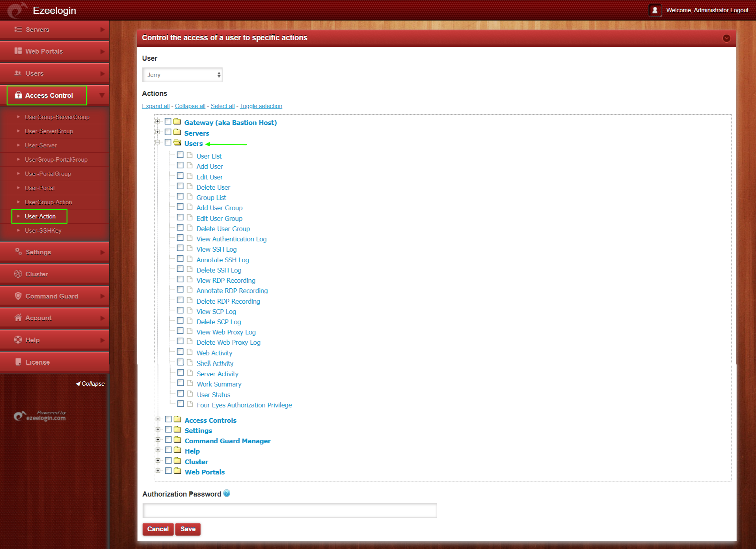Click the View Authentication Log tree label
Image resolution: width=756 pixels, height=549 pixels.
pyautogui.click(x=231, y=239)
